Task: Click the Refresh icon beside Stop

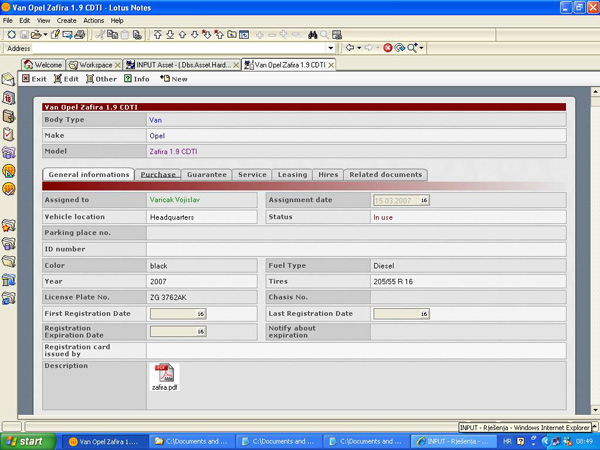Action: pyautogui.click(x=399, y=48)
